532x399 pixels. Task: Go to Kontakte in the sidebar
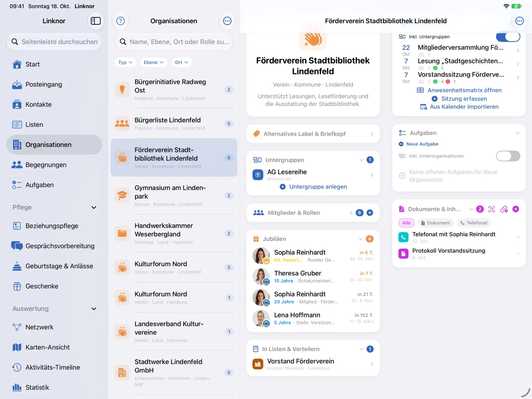click(54, 104)
